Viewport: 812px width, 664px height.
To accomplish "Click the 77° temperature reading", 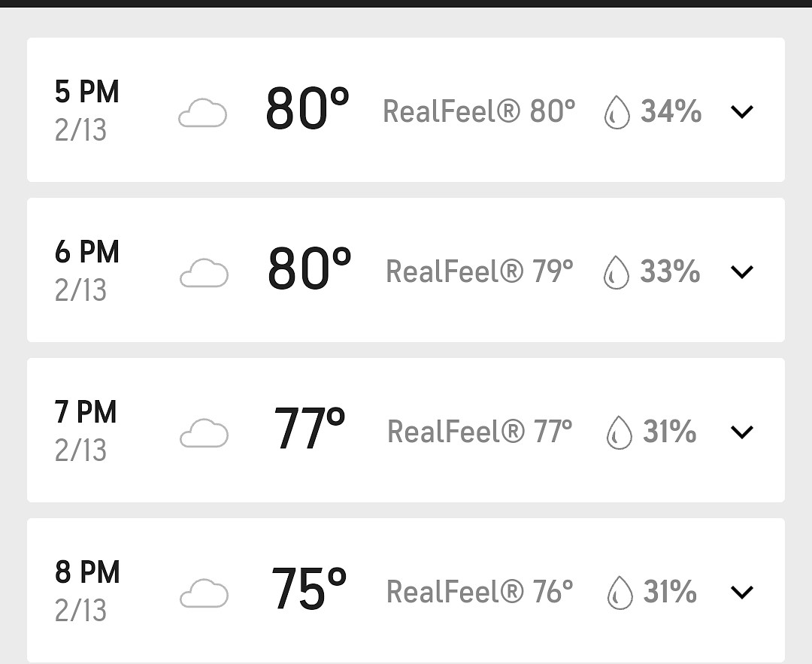I will [x=309, y=430].
